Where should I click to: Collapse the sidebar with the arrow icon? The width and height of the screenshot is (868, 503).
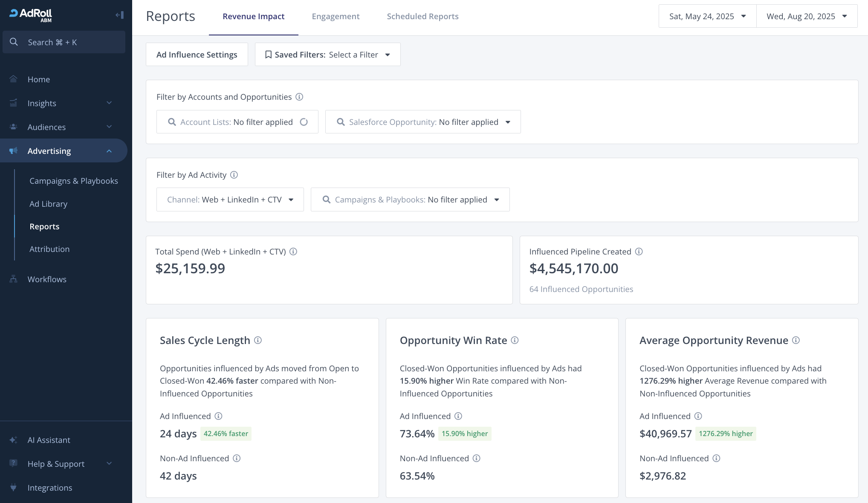(x=119, y=15)
